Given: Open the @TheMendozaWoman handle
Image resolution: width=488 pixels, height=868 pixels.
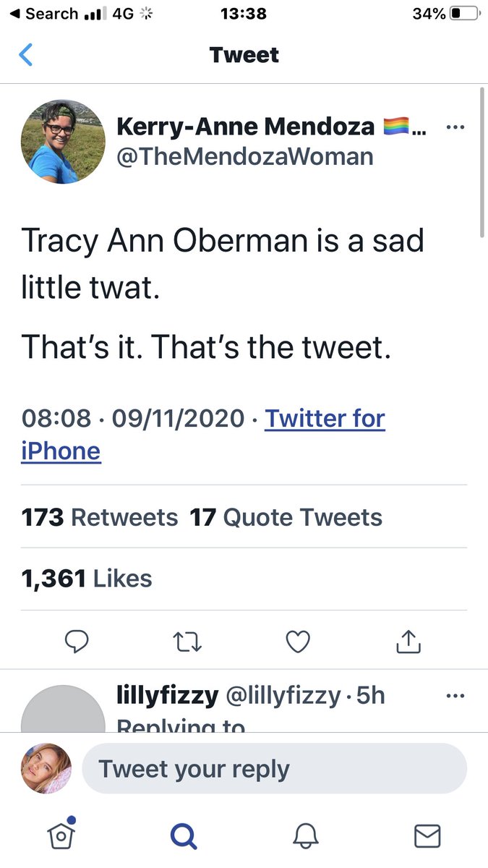Looking at the screenshot, I should click(245, 156).
